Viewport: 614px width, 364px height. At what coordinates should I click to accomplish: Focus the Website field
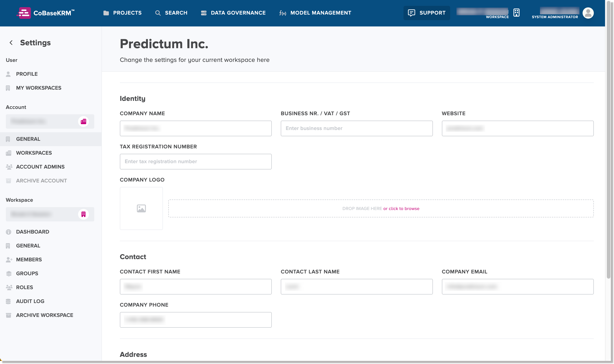(518, 128)
